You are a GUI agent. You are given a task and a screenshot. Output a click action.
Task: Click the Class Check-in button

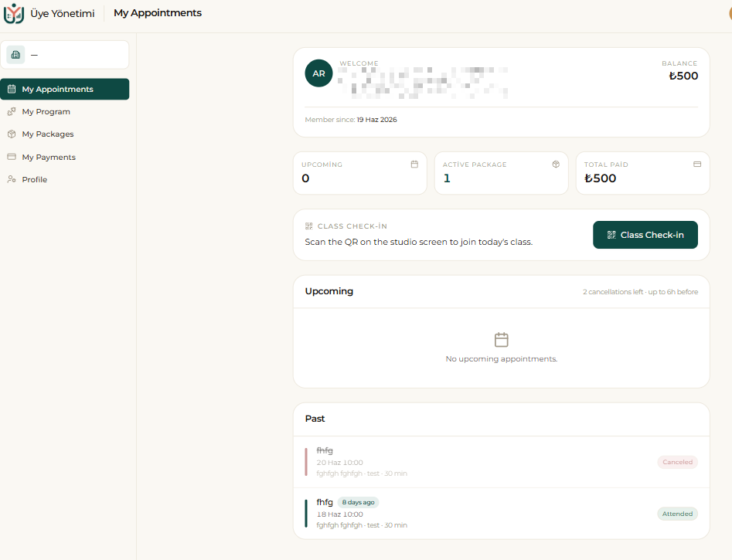coord(645,235)
